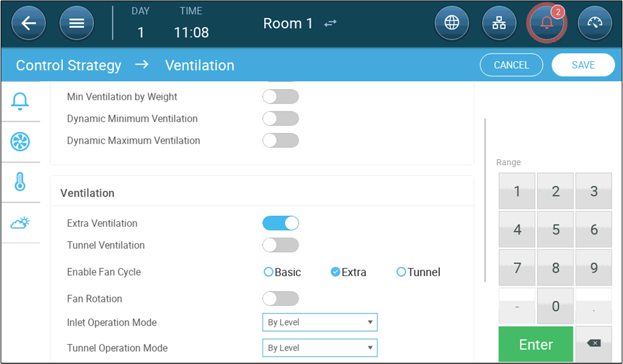
Task: Click the gauge dashboard icon
Action: tap(594, 24)
